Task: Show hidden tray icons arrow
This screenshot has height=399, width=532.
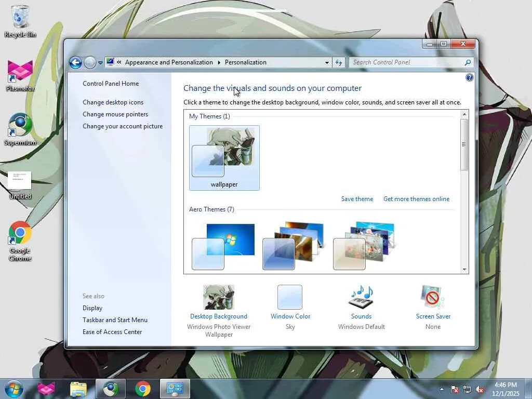Action: coord(442,389)
